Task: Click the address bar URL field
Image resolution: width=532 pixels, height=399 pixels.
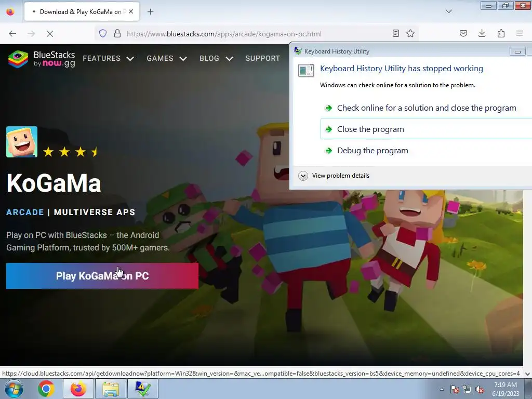Action: (x=256, y=34)
